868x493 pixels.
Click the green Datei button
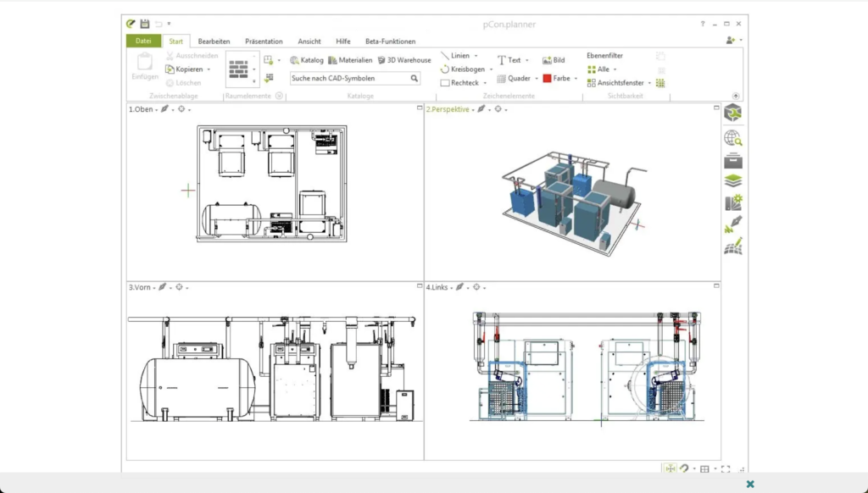click(143, 41)
